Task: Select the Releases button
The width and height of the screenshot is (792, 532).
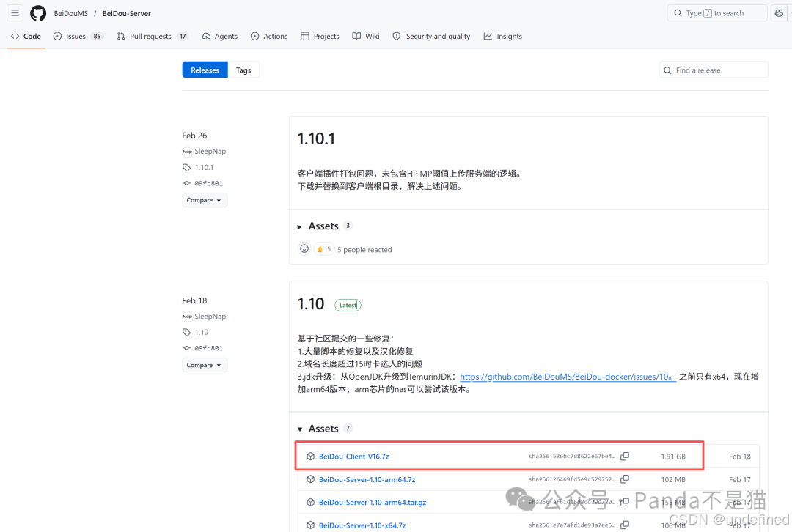Action: (x=205, y=70)
